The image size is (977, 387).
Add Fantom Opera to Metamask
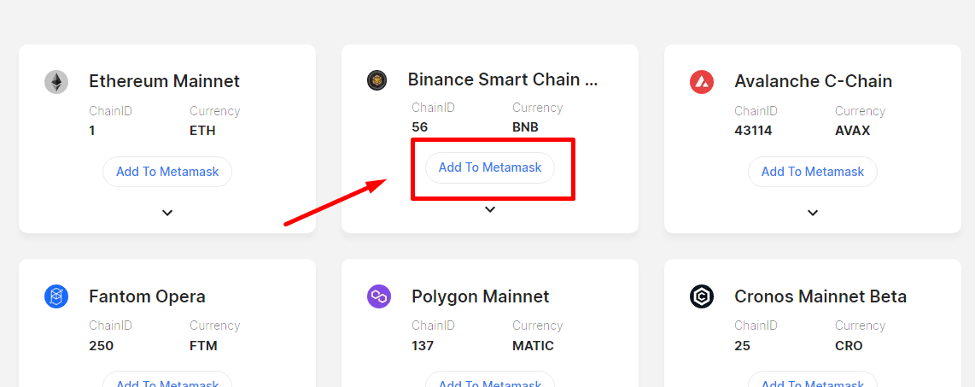click(x=167, y=380)
